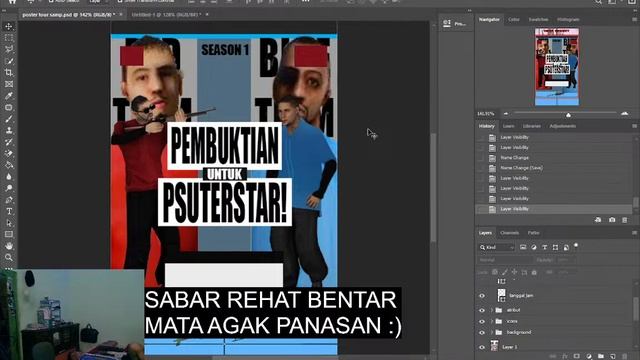Image resolution: width=640 pixels, height=360 pixels.
Task: Hide Layer 1 visibility eye
Action: click(482, 347)
